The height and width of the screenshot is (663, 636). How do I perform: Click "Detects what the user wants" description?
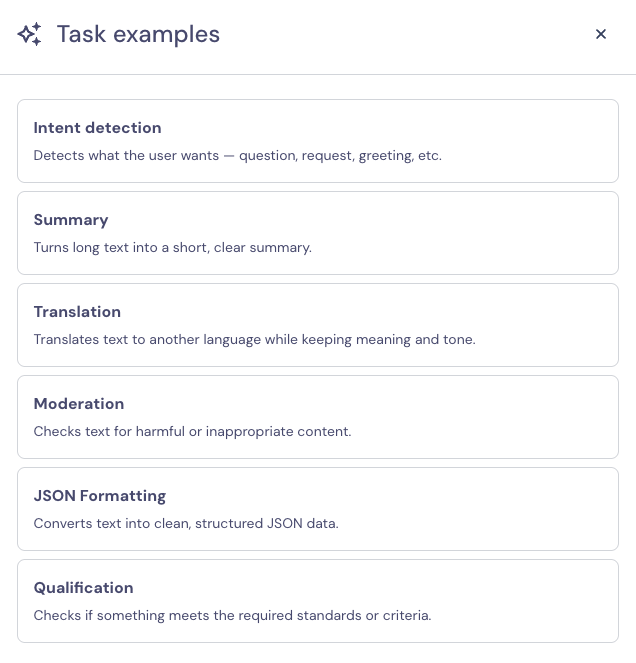click(237, 156)
